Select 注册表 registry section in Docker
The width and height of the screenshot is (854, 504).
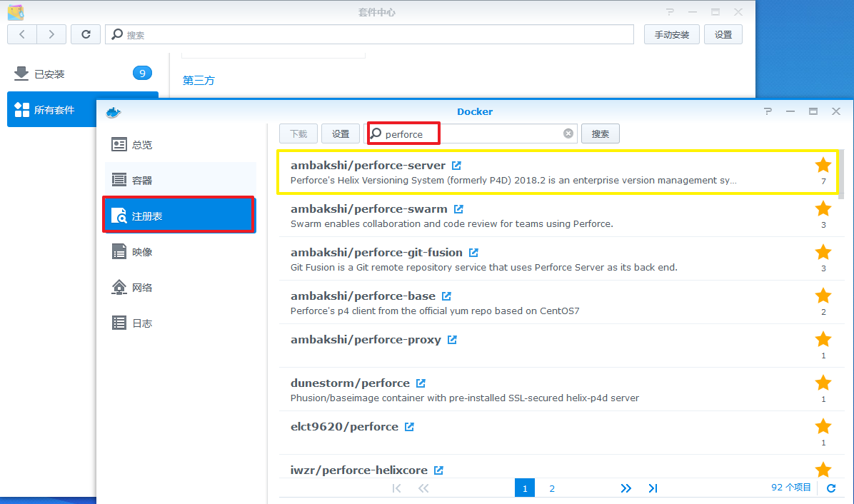(180, 216)
